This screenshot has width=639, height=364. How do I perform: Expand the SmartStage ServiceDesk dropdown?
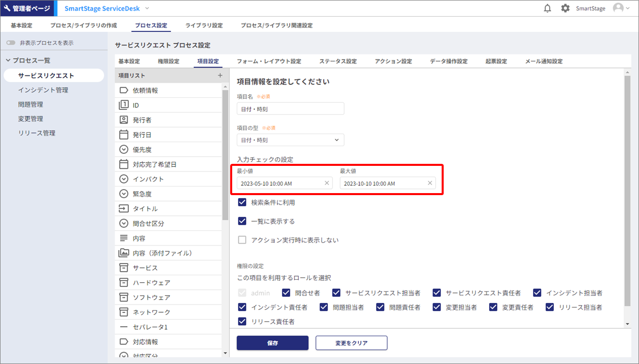pos(147,9)
